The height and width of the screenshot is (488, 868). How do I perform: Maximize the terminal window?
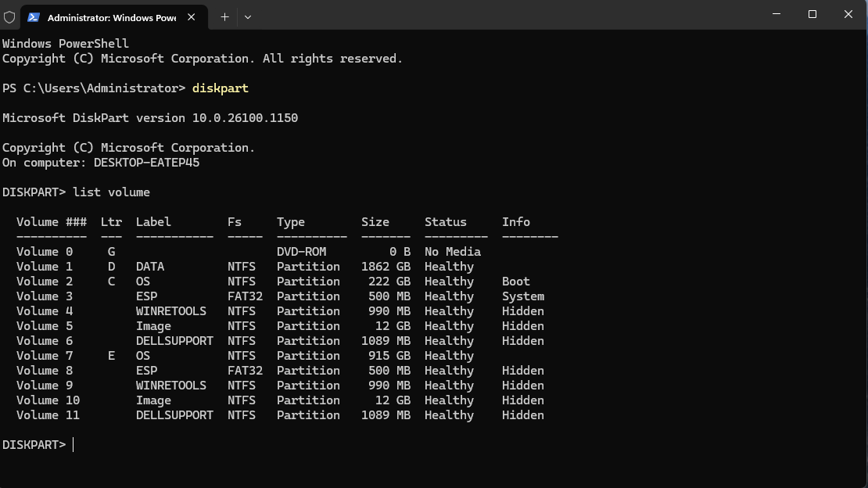812,14
